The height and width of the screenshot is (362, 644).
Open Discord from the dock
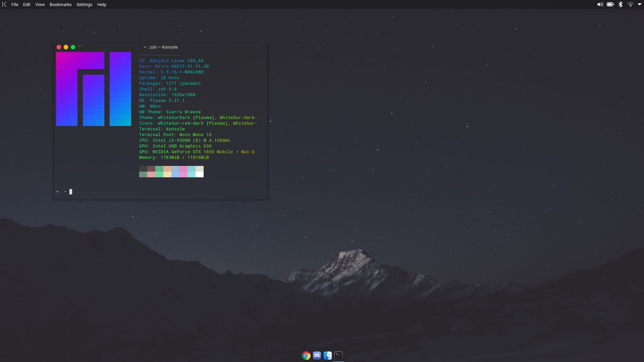coord(317,356)
